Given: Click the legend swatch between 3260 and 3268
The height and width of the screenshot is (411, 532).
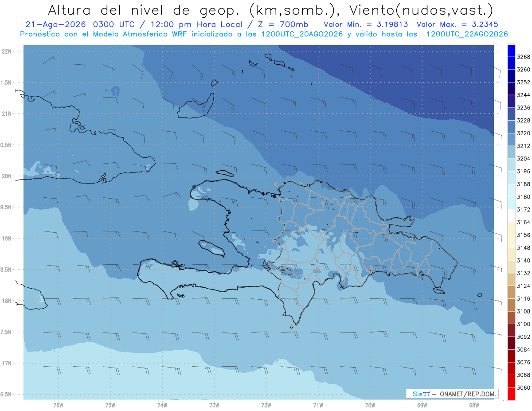Looking at the screenshot, I should click(511, 63).
